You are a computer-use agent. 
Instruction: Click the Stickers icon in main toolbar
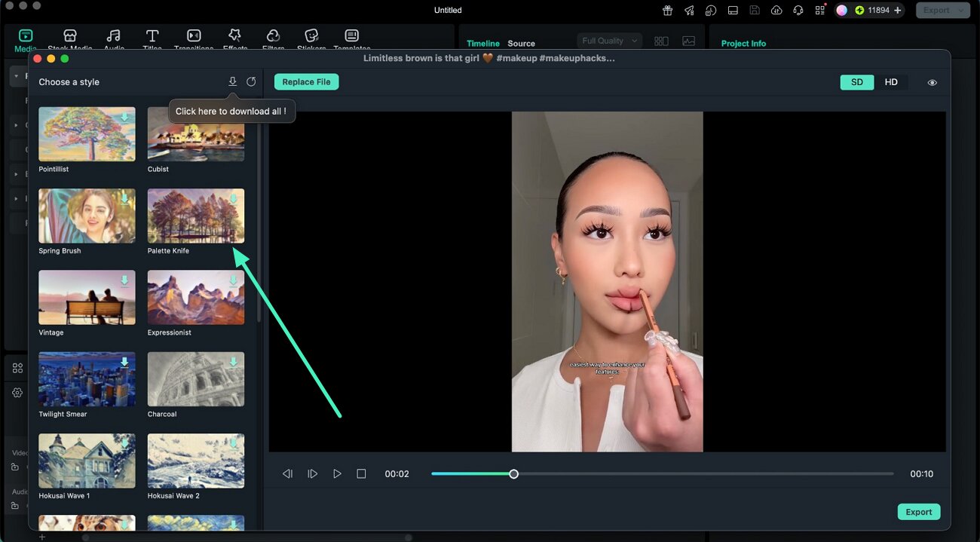(311, 35)
